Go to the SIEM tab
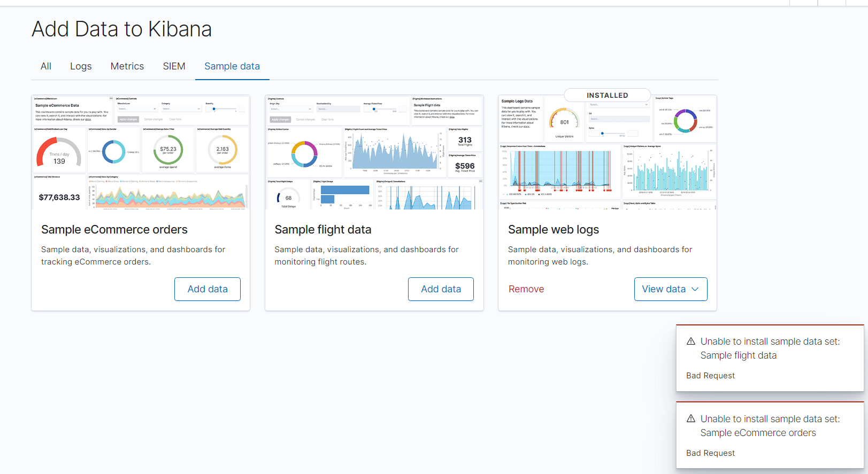The height and width of the screenshot is (474, 868). 174,66
